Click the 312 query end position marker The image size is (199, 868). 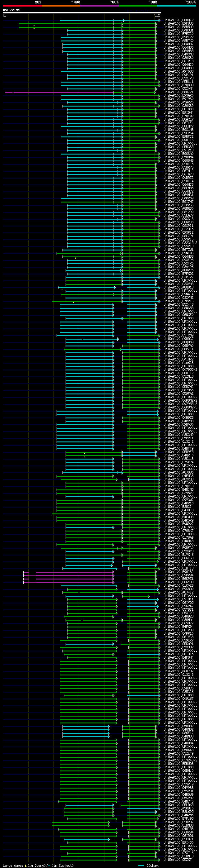(157, 16)
